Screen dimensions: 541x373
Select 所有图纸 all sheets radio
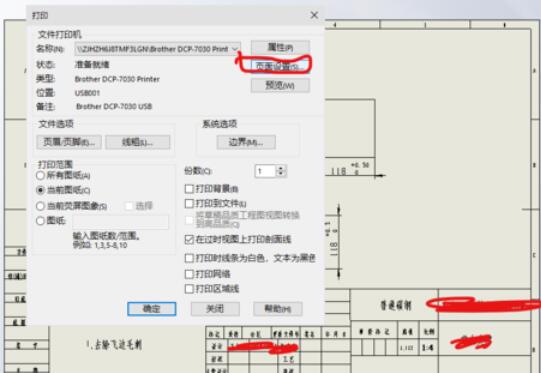[x=40, y=175]
